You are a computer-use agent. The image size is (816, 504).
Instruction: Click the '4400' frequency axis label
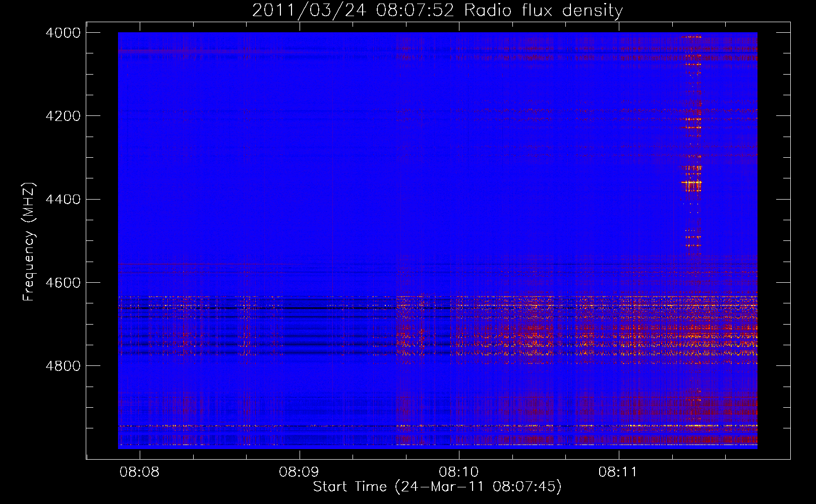63,200
